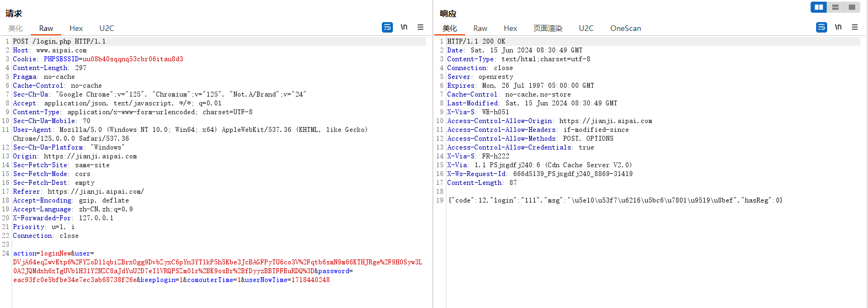Click the JSON response body line

pyautogui.click(x=615, y=200)
